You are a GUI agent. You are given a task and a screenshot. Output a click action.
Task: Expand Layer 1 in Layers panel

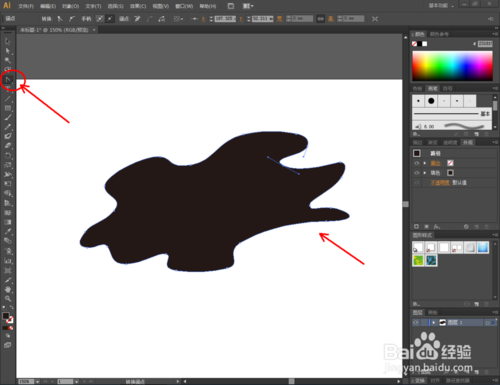click(x=434, y=323)
